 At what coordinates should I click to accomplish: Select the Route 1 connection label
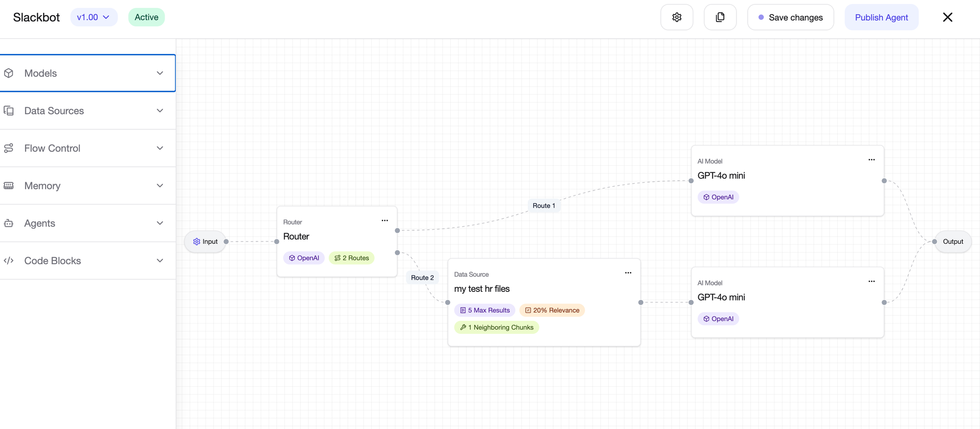543,206
